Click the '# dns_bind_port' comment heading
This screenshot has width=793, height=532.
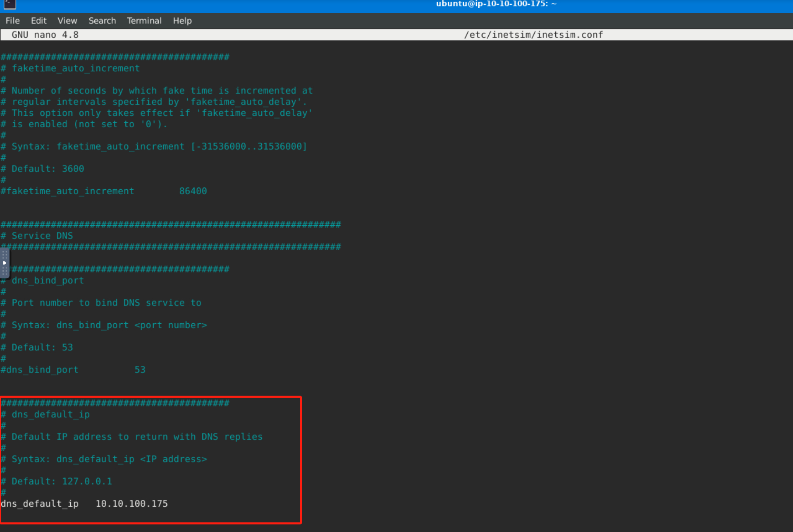42,280
